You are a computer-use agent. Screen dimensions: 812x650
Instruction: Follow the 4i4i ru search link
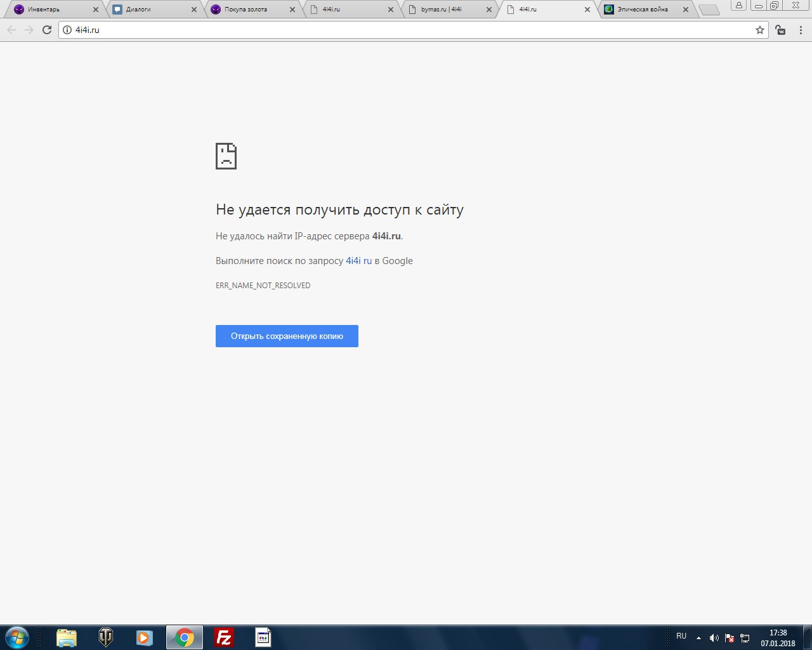358,261
